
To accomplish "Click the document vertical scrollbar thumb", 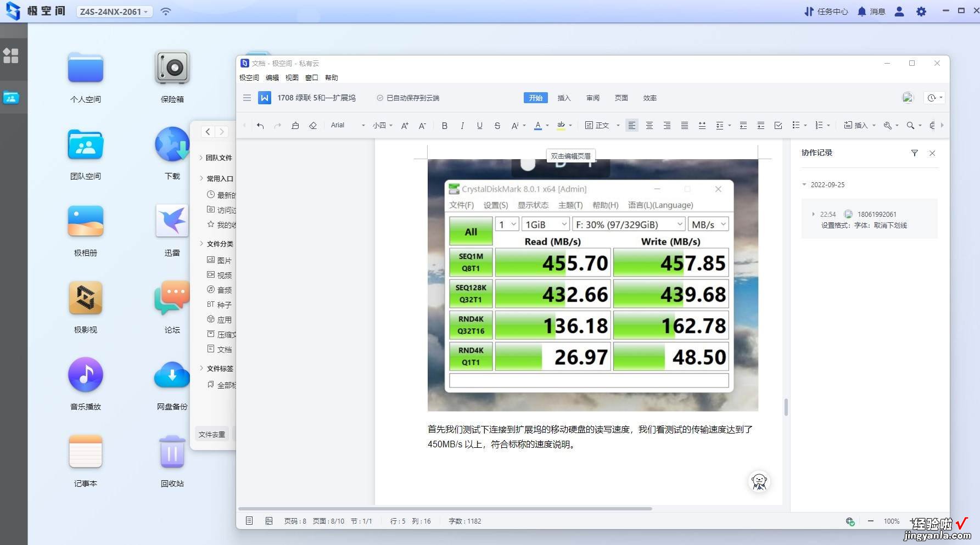I will 786,407.
